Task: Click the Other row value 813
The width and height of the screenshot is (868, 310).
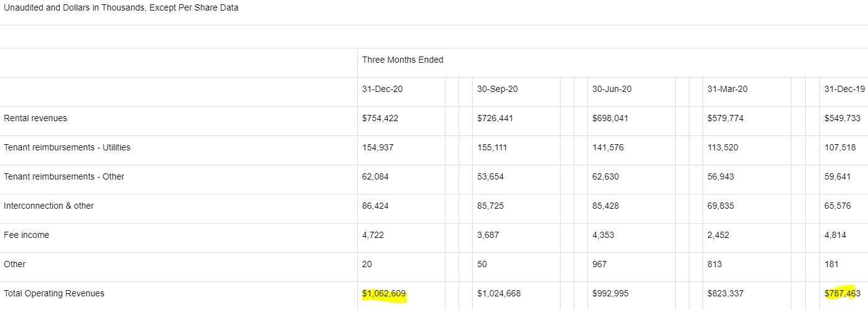Action: pos(715,264)
